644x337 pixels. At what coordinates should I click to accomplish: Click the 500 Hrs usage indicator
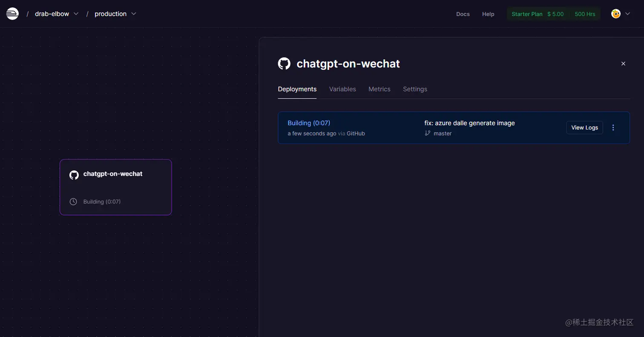click(x=585, y=14)
